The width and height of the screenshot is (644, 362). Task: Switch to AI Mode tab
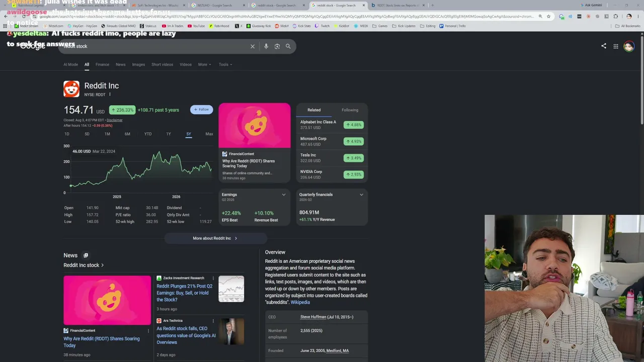pyautogui.click(x=70, y=64)
